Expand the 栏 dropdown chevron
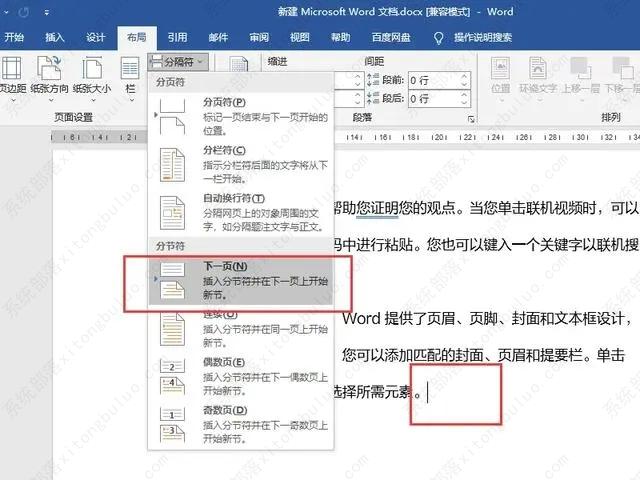The width and height of the screenshot is (640, 480). pos(131,100)
